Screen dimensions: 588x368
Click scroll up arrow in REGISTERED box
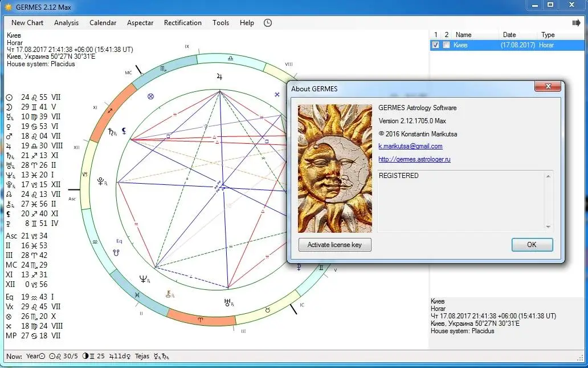(x=548, y=176)
